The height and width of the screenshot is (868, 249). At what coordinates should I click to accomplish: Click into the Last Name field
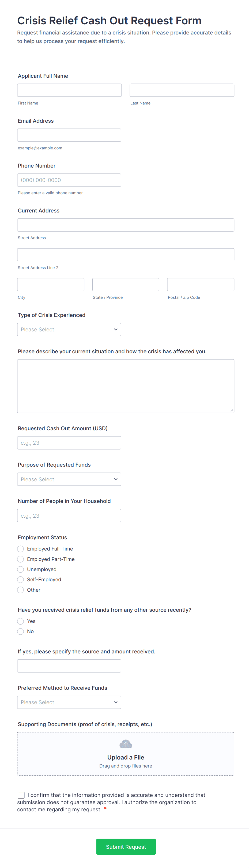click(x=182, y=90)
